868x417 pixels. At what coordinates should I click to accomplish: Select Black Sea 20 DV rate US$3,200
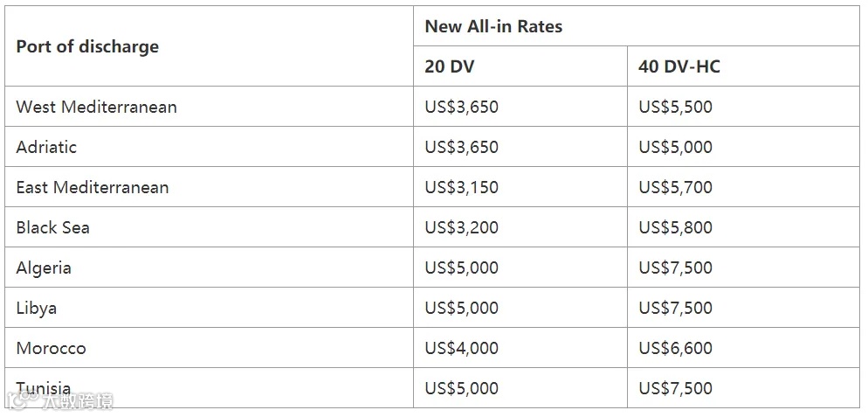click(x=461, y=227)
